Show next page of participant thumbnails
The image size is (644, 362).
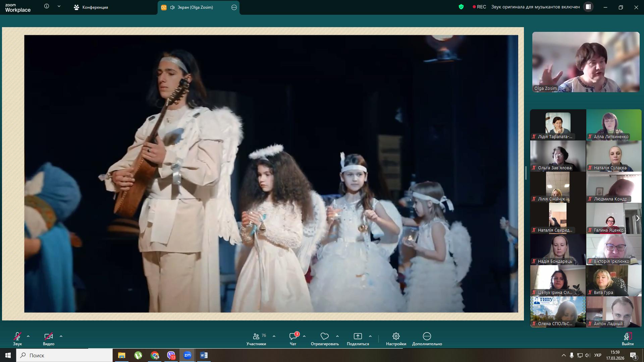point(638,218)
